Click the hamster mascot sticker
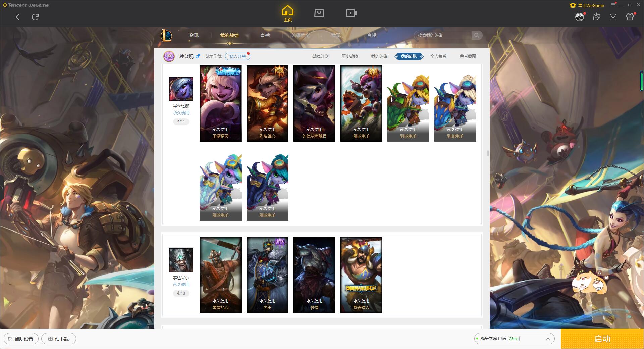 coord(589,283)
